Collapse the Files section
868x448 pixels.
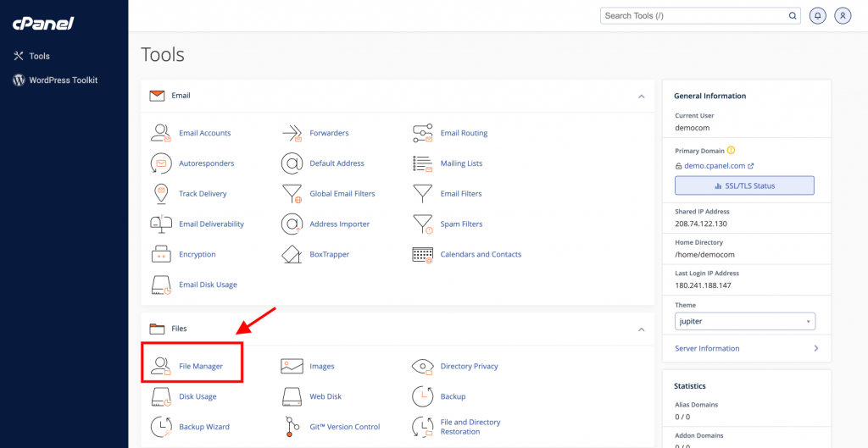click(642, 329)
